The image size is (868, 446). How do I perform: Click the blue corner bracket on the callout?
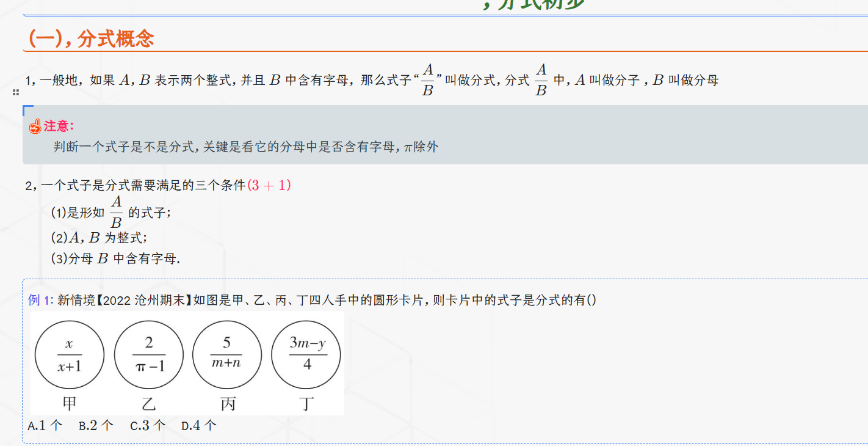tap(27, 111)
